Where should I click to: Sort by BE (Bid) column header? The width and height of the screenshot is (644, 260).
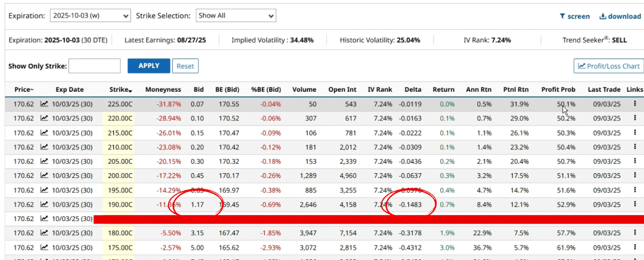coord(227,89)
